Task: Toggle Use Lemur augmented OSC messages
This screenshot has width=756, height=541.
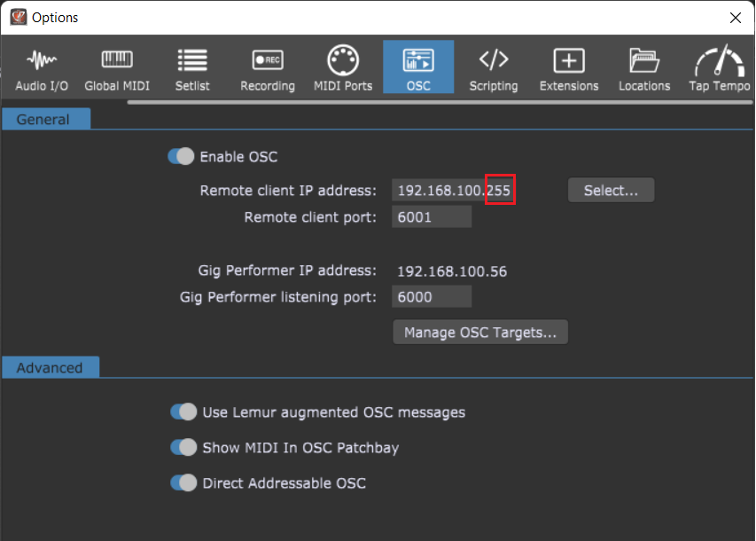Action: click(x=183, y=412)
